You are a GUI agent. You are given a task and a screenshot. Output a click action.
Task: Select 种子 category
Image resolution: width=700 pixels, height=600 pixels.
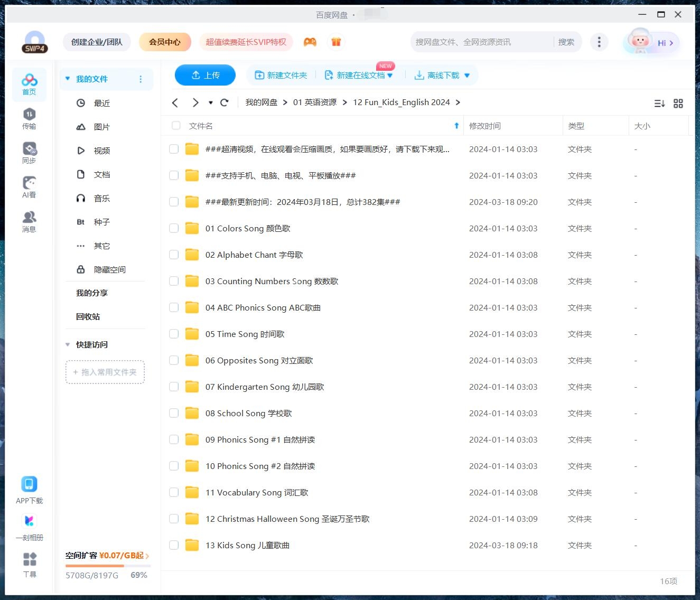pos(102,222)
